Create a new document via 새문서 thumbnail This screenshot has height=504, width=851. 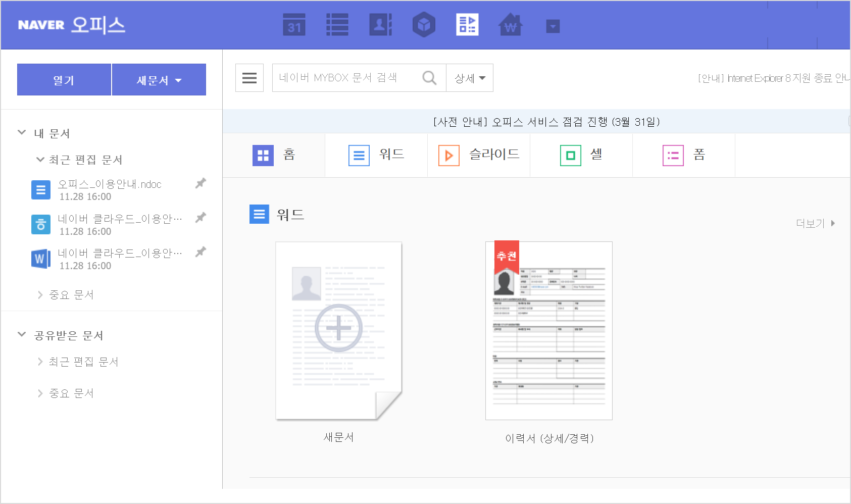click(x=339, y=331)
